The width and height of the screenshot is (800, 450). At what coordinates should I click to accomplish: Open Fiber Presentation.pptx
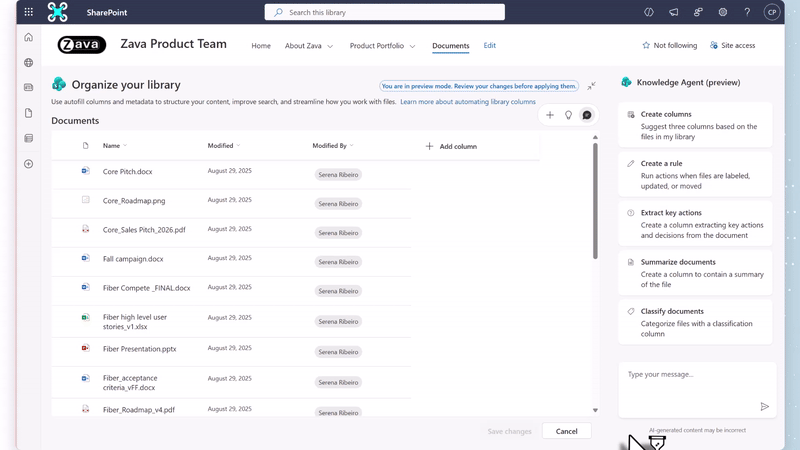[139, 349]
